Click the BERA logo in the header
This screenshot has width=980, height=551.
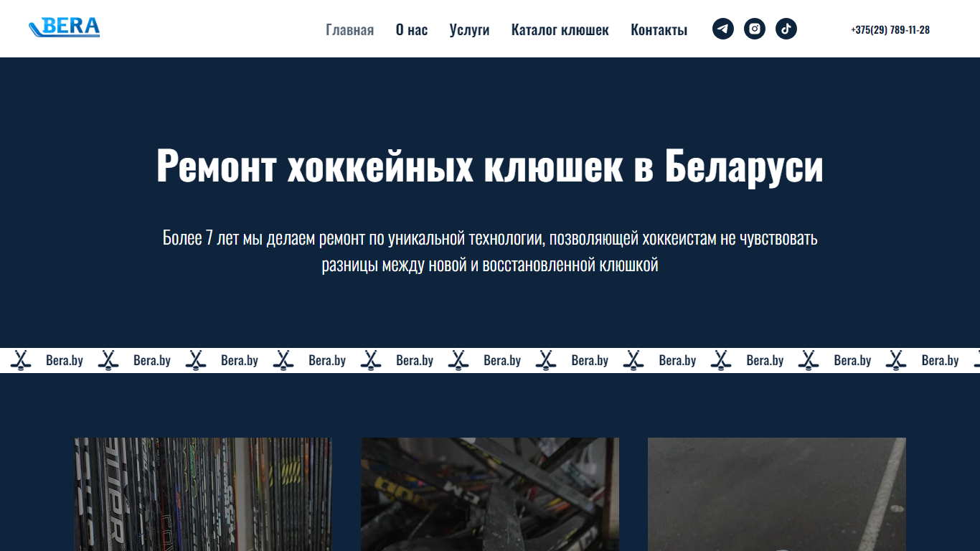point(65,27)
